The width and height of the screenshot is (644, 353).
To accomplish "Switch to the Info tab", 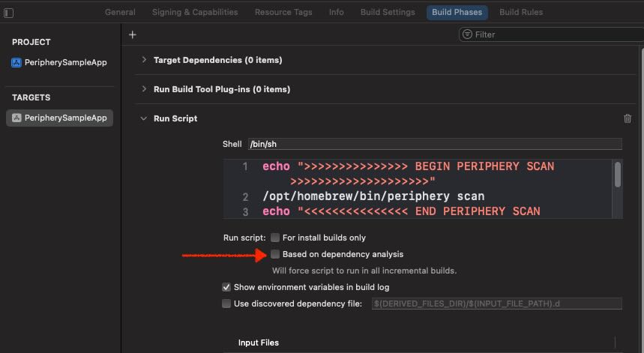I will point(337,12).
